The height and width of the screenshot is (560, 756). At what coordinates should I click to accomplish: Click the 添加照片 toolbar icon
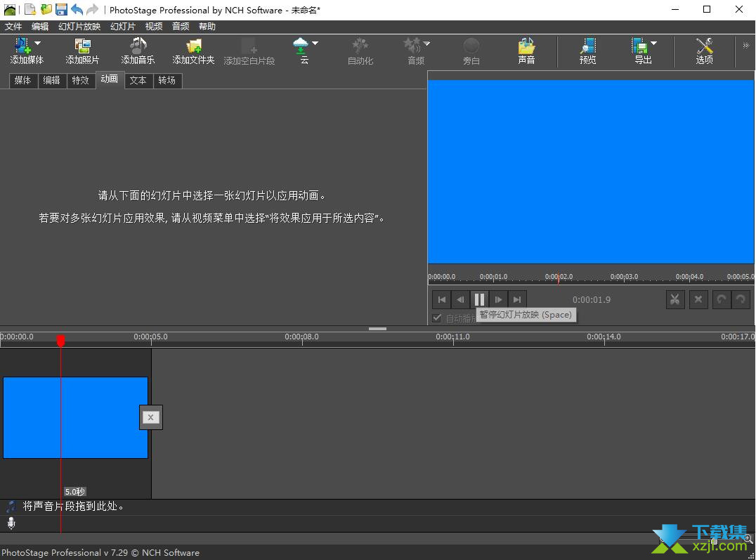coord(82,51)
